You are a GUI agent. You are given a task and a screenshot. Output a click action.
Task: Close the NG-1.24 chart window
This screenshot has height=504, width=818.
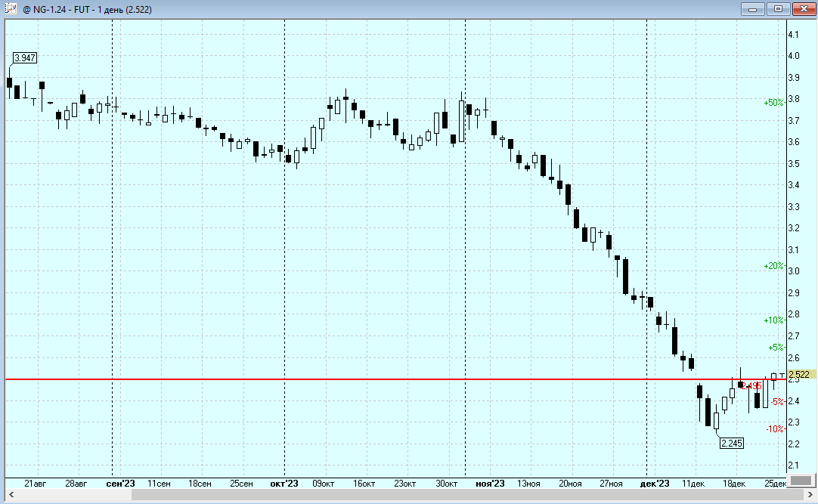click(804, 9)
